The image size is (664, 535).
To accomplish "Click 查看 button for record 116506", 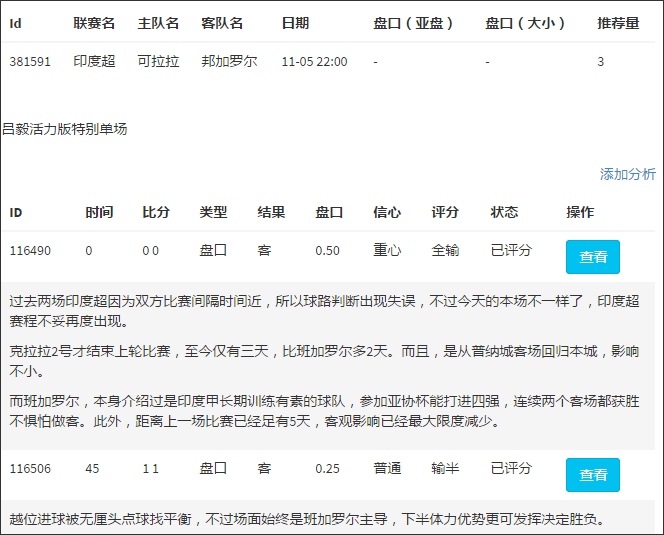I will [593, 474].
